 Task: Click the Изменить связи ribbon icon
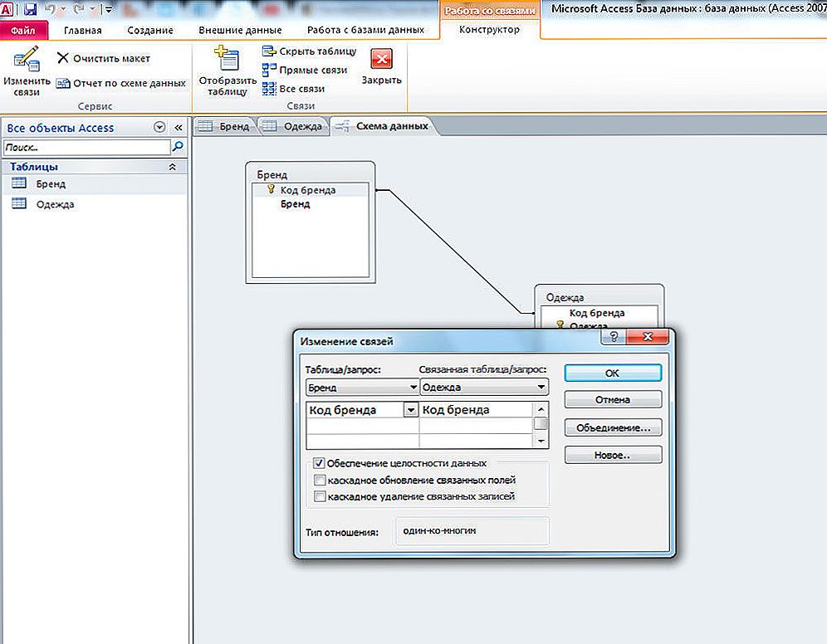[x=27, y=60]
